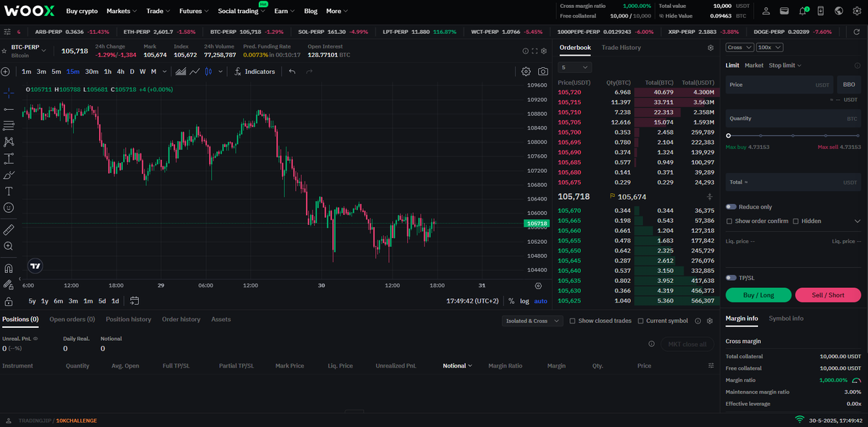Viewport: 868px width, 427px height.
Task: Open the orderbook depth dropdown showing 5
Action: pyautogui.click(x=575, y=67)
